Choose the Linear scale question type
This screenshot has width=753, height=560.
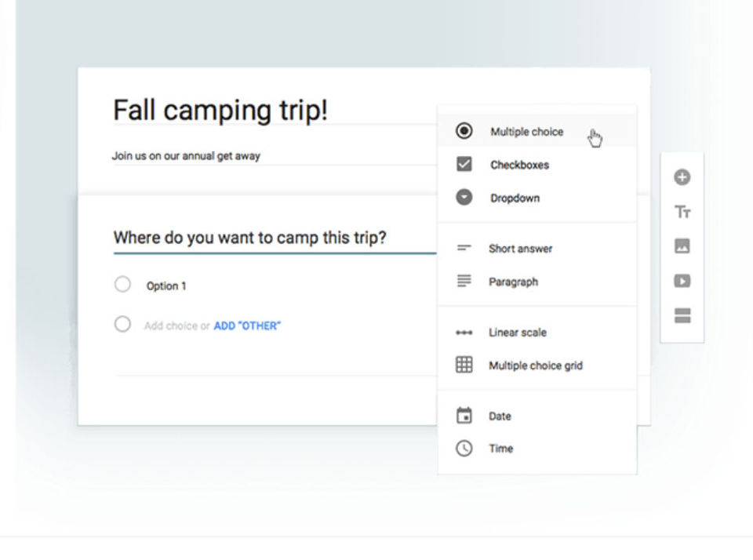[517, 333]
